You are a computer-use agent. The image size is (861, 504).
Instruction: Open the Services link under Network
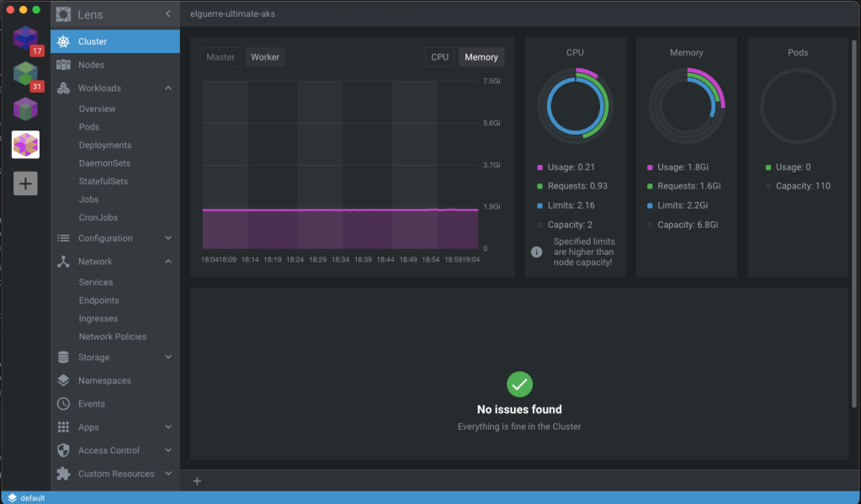tap(96, 282)
